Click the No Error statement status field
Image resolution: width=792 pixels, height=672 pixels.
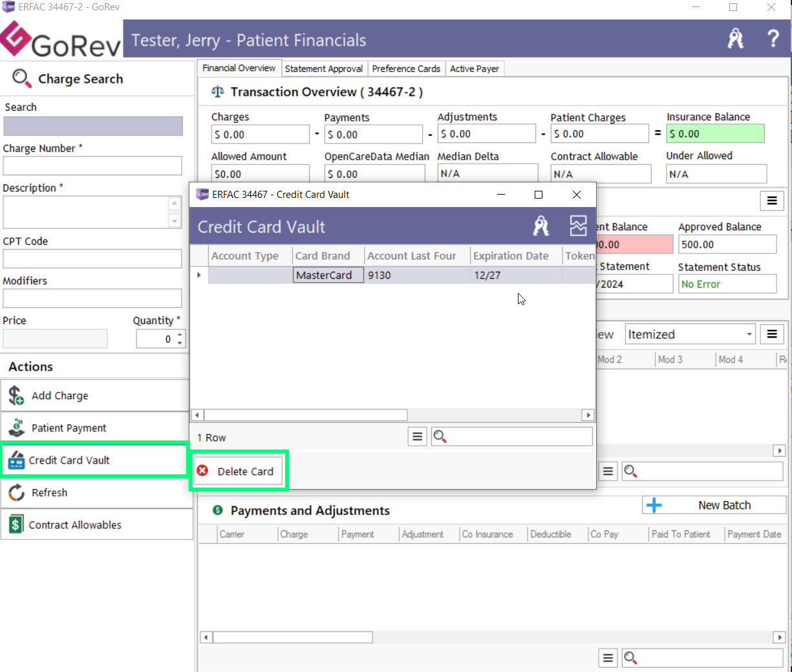pyautogui.click(x=727, y=284)
